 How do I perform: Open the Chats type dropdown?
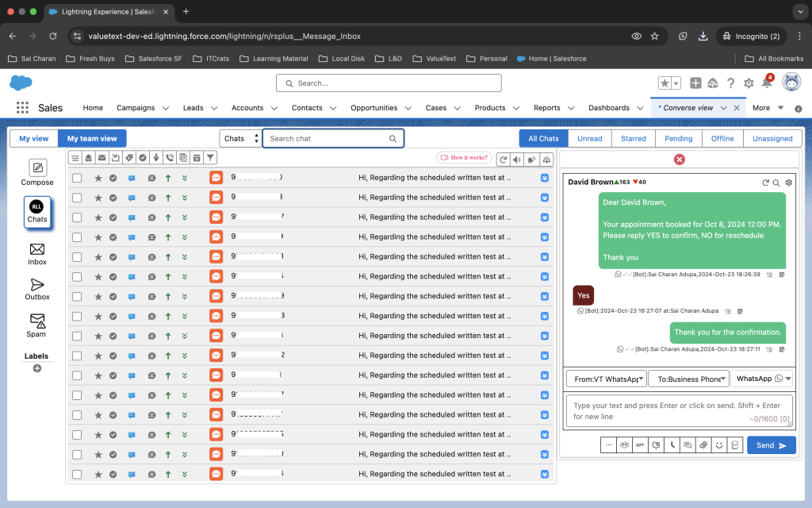(x=240, y=138)
